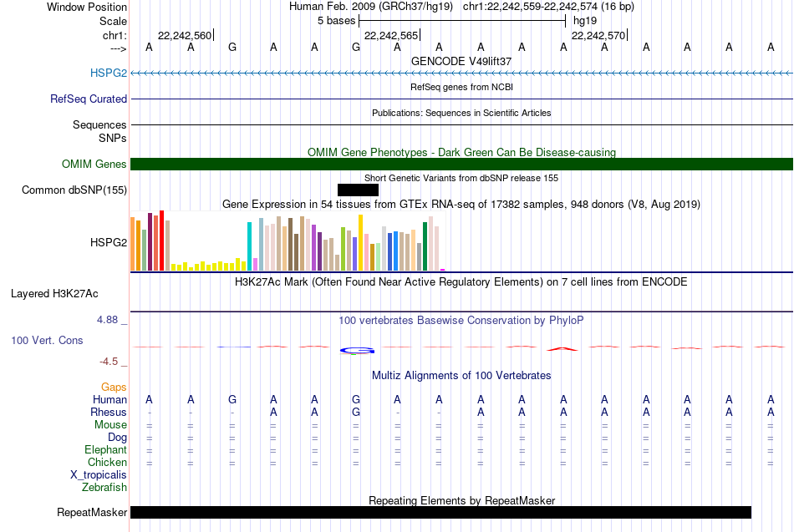794x532 pixels.
Task: Click Short Genetic Variants from dbSNP title
Action: pyautogui.click(x=461, y=178)
